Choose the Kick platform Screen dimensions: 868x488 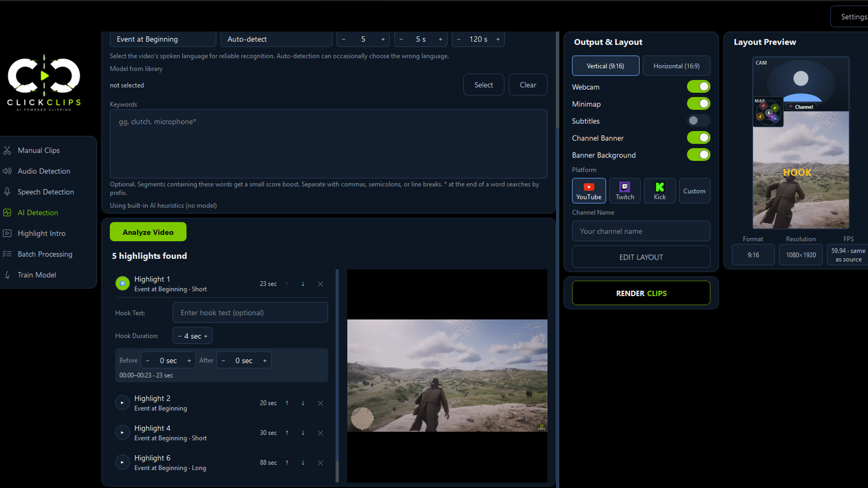[660, 191]
